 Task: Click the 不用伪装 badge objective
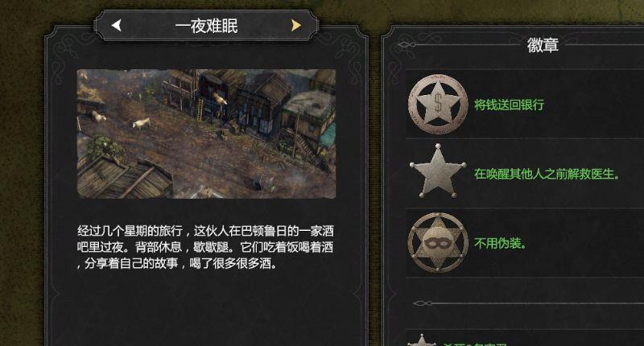tap(500, 243)
